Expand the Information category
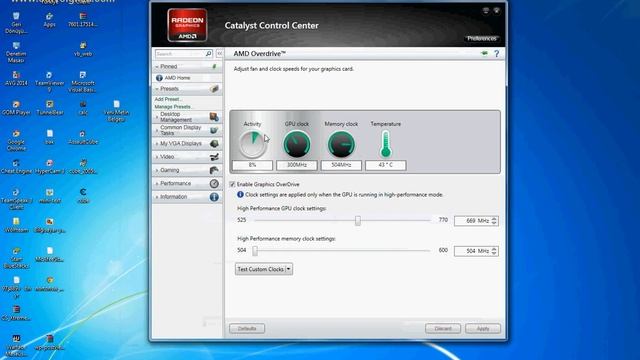The image size is (640, 360). [x=187, y=197]
